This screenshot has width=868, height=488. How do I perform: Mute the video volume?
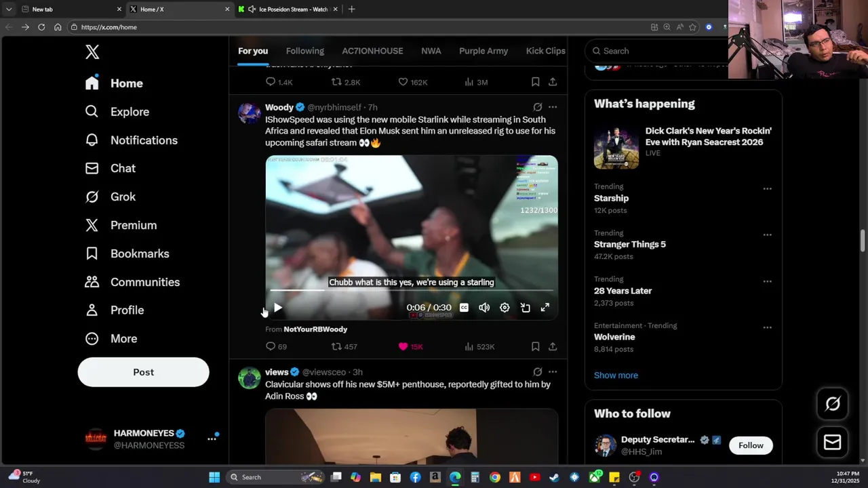[484, 308]
